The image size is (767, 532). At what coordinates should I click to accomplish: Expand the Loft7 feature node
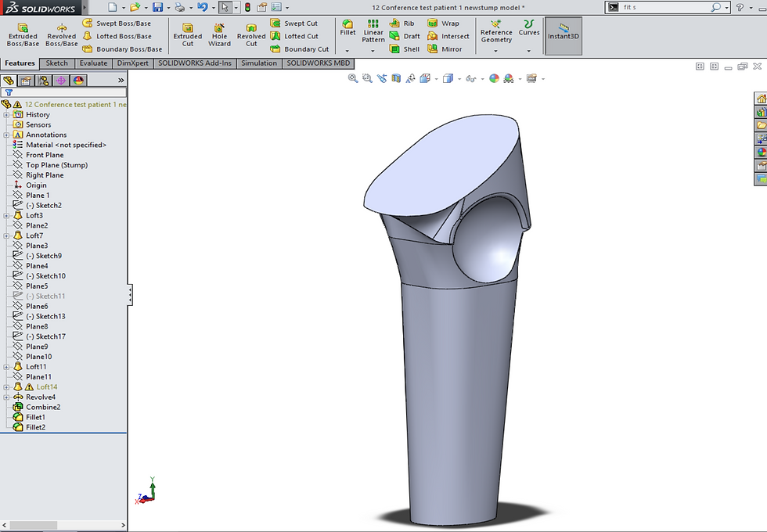click(6, 235)
